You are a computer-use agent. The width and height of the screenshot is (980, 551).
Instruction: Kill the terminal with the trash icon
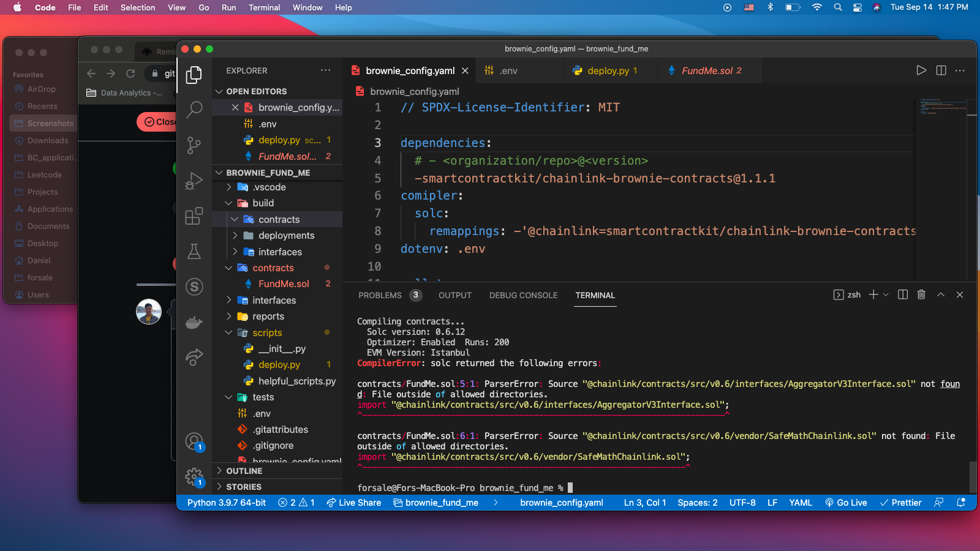tap(921, 294)
